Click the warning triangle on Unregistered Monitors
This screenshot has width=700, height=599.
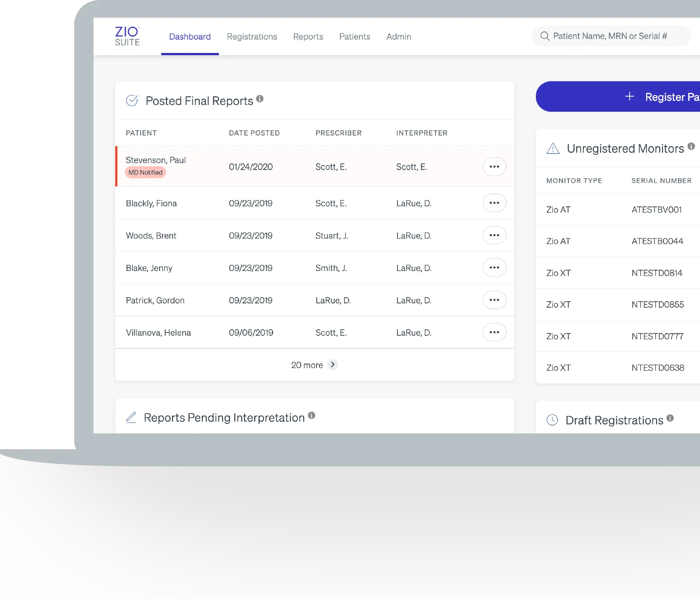tap(553, 148)
